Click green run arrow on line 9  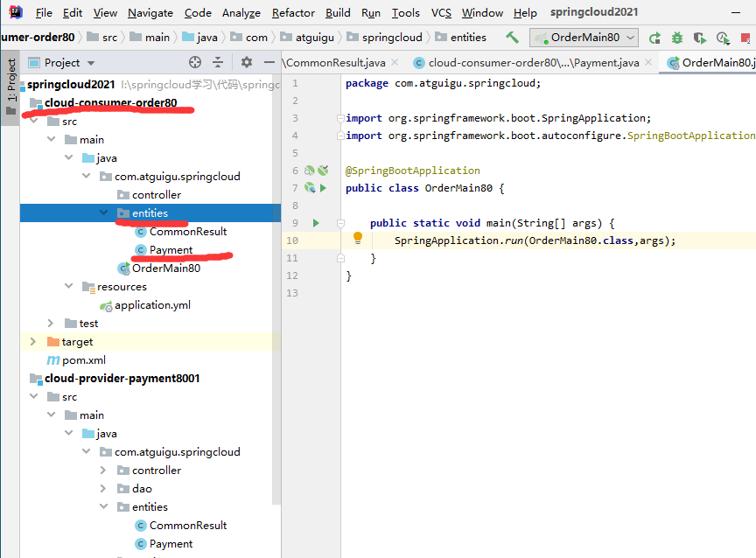316,223
